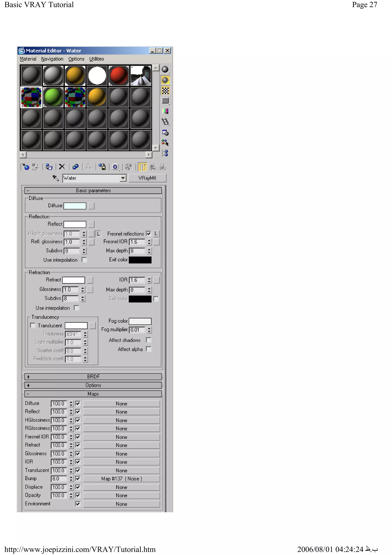Open Material Editor Options icon
Image resolution: width=392 pixels, height=555 pixels.
(x=165, y=132)
